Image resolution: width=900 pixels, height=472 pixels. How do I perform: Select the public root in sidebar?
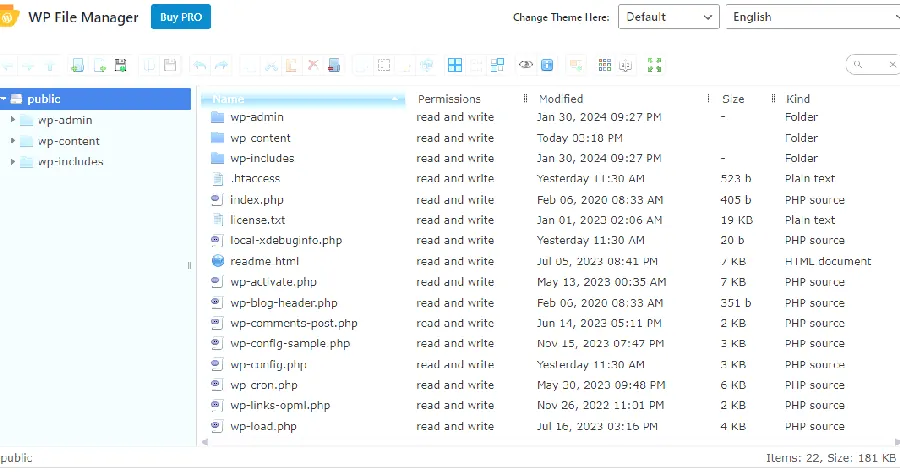pos(95,99)
